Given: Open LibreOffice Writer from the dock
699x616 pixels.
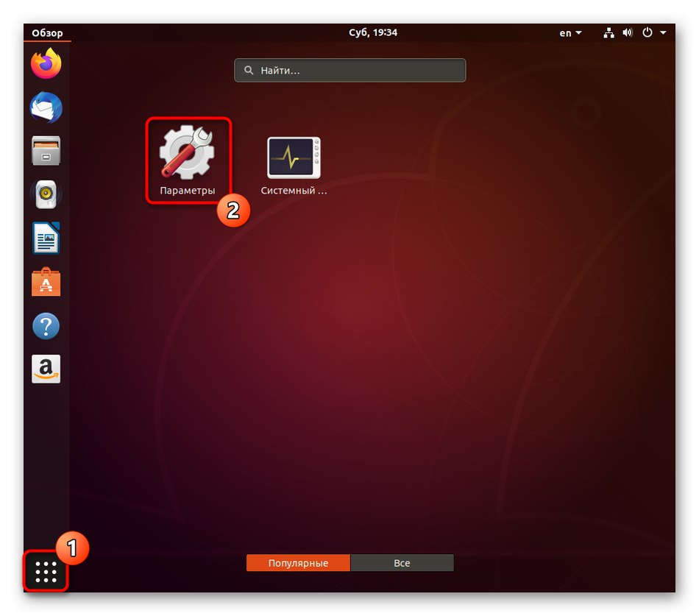Looking at the screenshot, I should point(46,238).
